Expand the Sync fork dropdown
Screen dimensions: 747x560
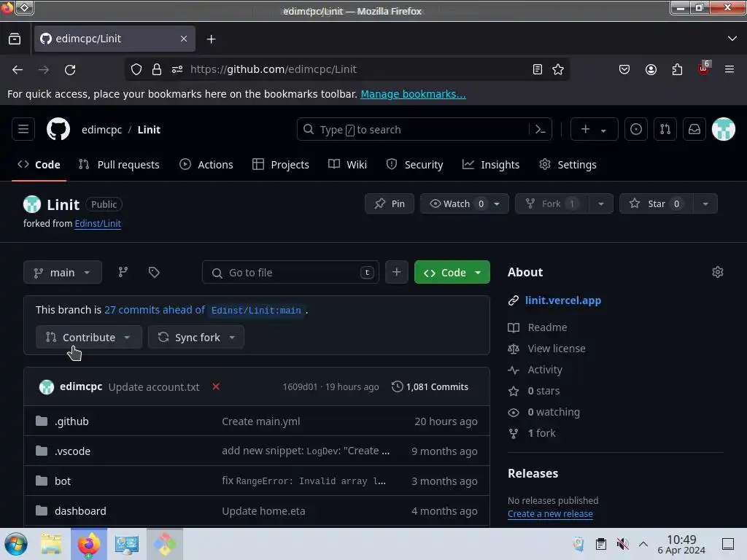(196, 337)
